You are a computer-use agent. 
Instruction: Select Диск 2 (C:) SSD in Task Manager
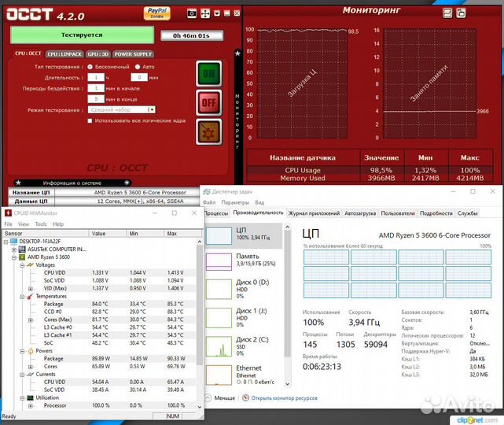pyautogui.click(x=244, y=346)
